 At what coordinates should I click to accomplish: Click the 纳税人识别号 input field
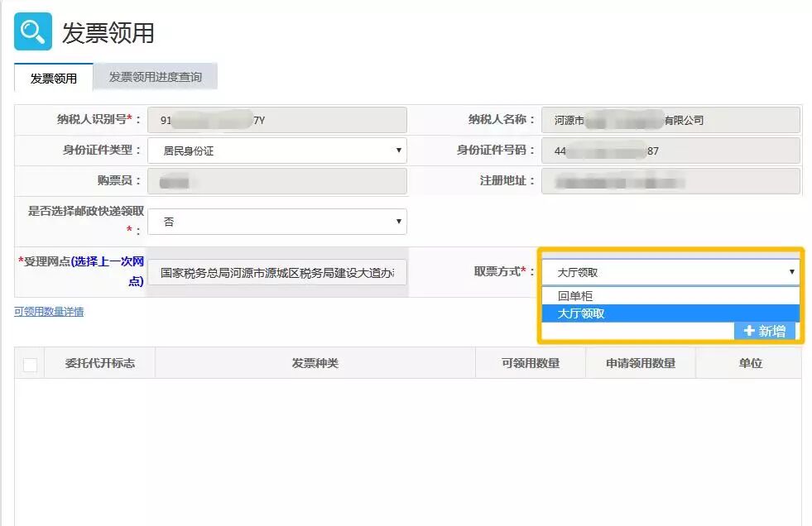pos(277,119)
